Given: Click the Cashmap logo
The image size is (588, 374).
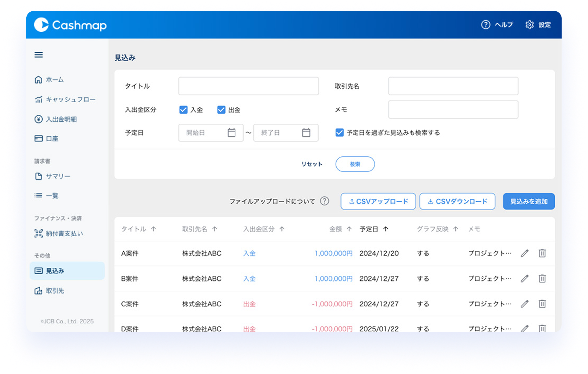Looking at the screenshot, I should tap(70, 25).
